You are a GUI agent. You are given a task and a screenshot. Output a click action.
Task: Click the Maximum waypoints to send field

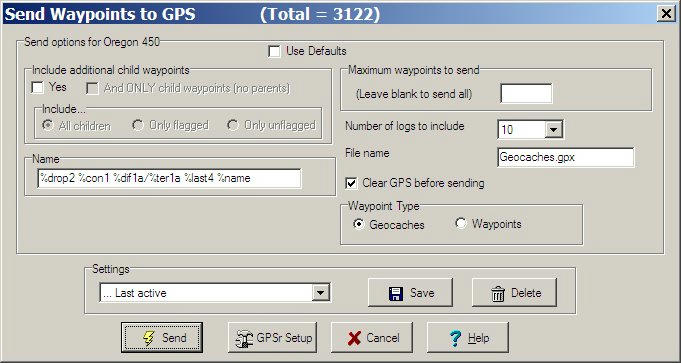point(526,93)
